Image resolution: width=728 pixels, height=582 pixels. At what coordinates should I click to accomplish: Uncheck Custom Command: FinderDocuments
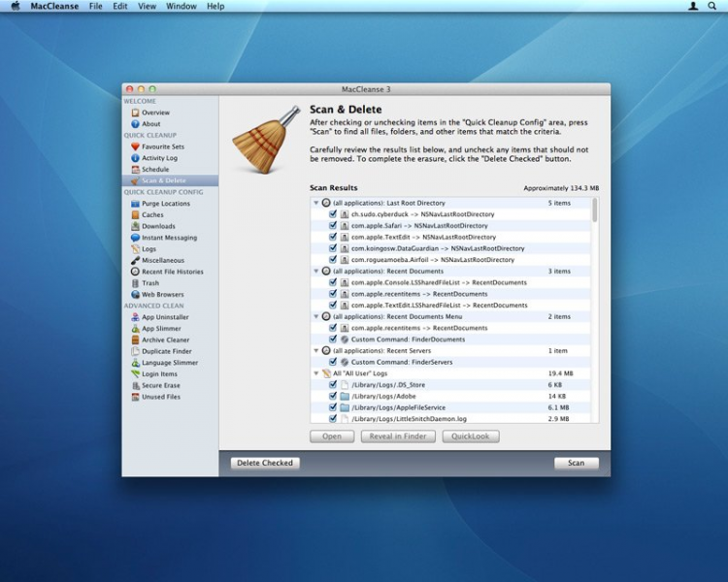pyautogui.click(x=332, y=339)
